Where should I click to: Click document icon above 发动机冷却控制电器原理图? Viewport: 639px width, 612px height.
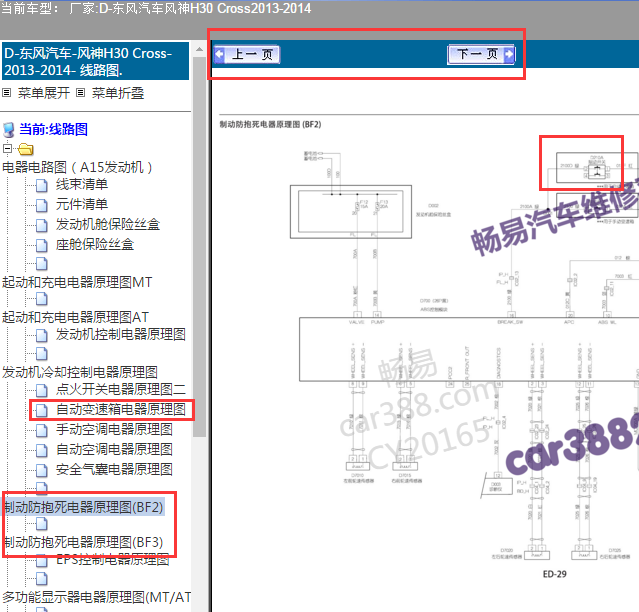42,354
